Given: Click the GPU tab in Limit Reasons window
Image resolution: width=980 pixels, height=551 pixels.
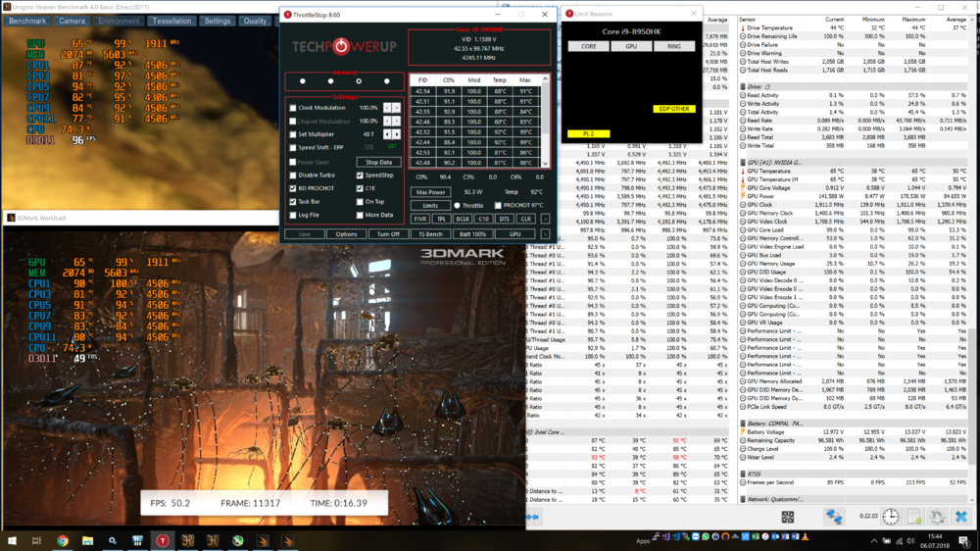Looking at the screenshot, I should [x=631, y=46].
